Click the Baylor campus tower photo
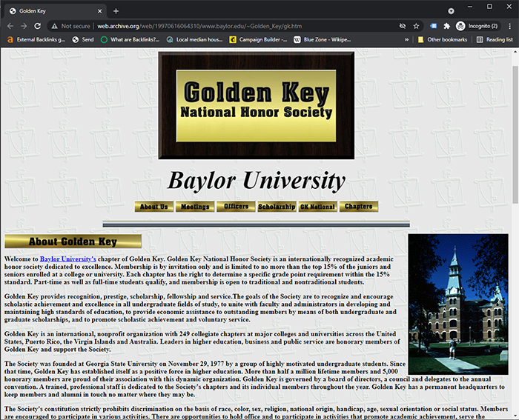This screenshot has width=519, height=420. tap(458, 304)
